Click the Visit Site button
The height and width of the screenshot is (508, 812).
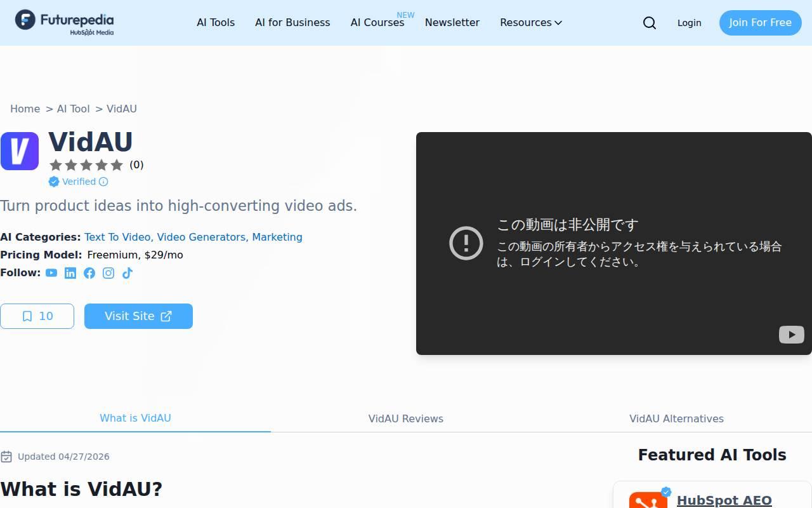pos(138,316)
